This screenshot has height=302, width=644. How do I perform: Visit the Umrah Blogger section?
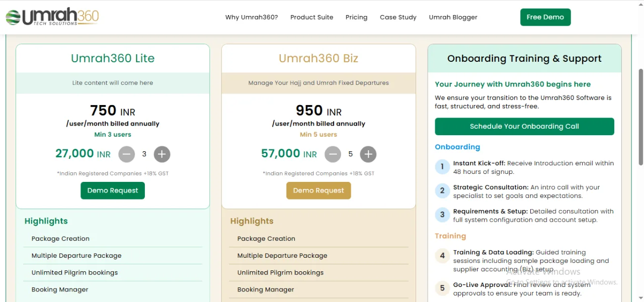[x=453, y=17]
